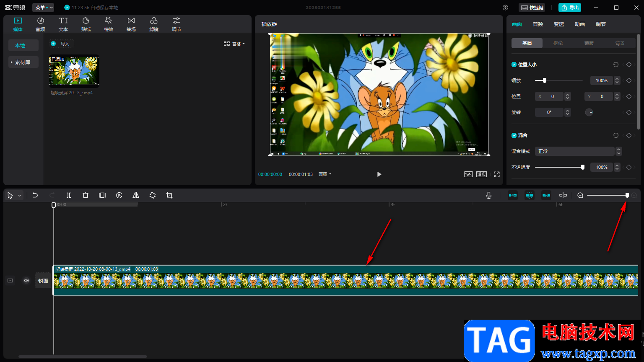The image size is (644, 362).
Task: Click the crop tool icon
Action: tap(169, 195)
